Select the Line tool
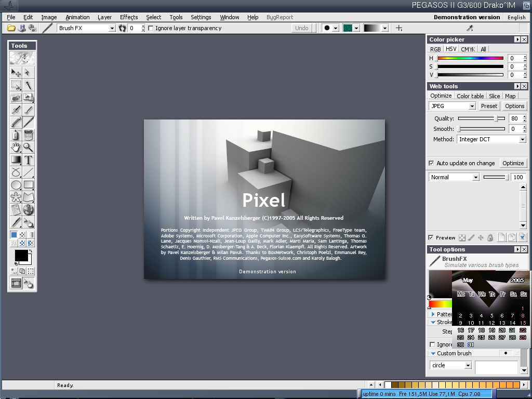This screenshot has height=399, width=532. [x=29, y=172]
